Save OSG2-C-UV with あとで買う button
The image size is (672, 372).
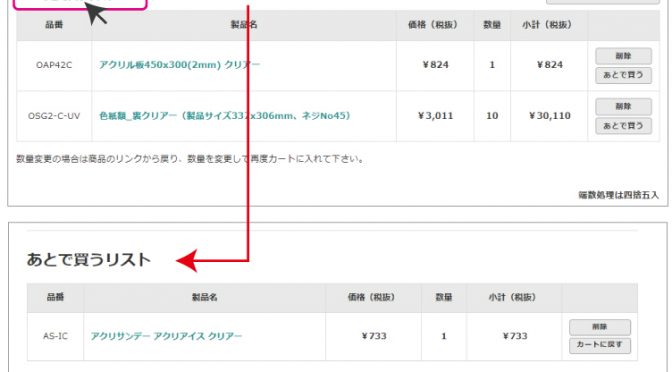point(623,126)
